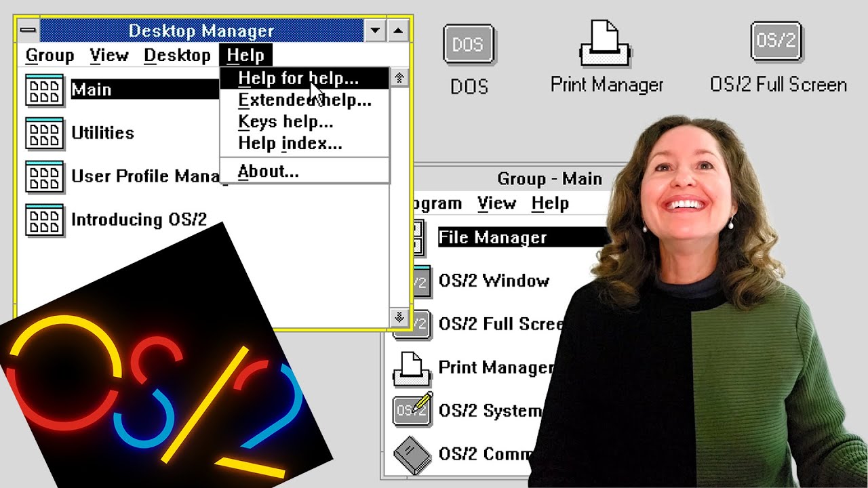
Task: Open the Group menu in Desktop Manager
Action: click(x=50, y=55)
